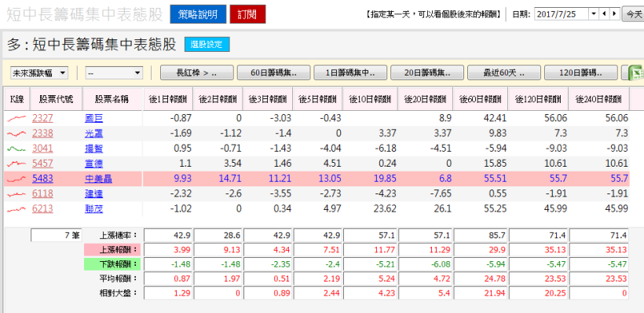Viewport: 644px width, 313px height.
Task: Select 85.7 in 上漲機率 row
Action: [481, 236]
